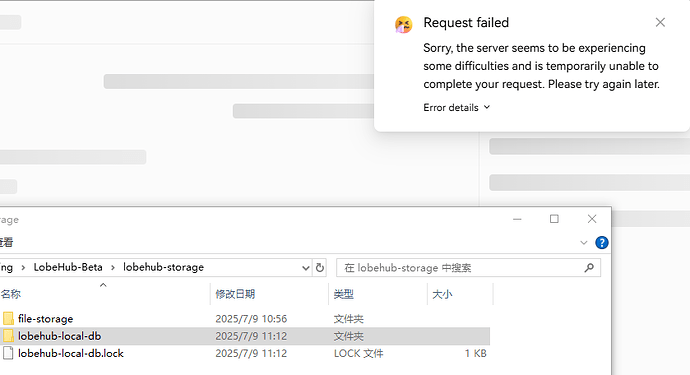Click the 2025/7/9 10:56 date cell

tap(251, 319)
